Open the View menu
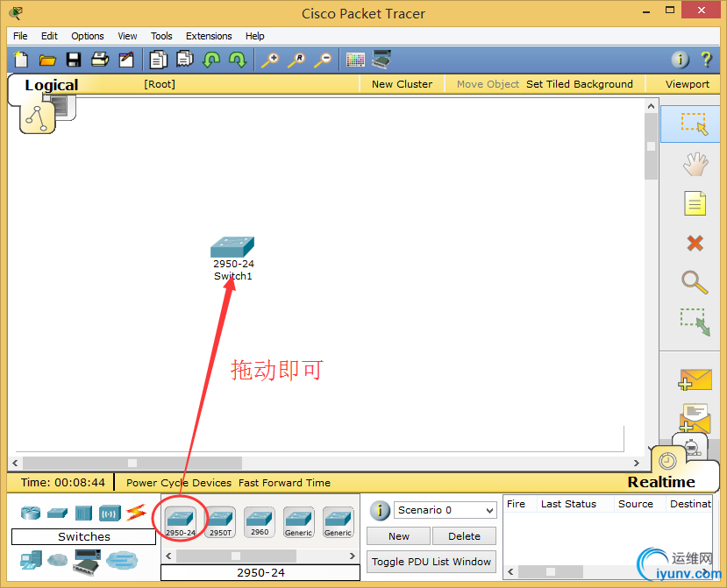Viewport: 727px width, 588px height. [127, 36]
